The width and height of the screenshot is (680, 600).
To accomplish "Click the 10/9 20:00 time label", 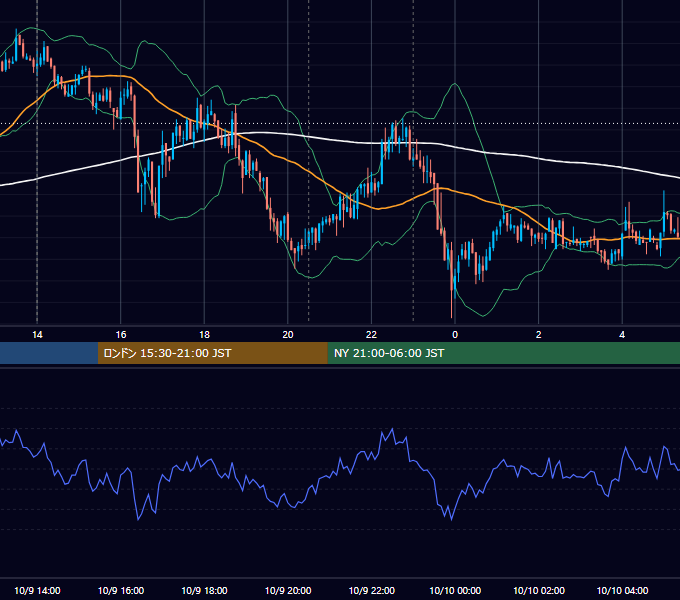I will [288, 590].
